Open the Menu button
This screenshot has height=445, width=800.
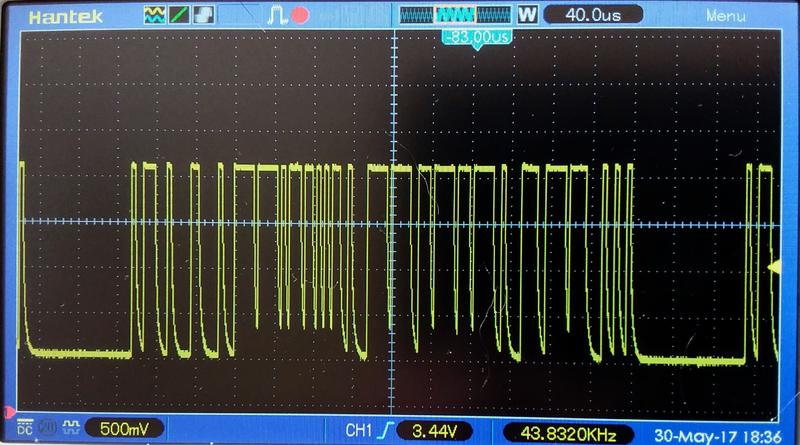click(x=726, y=16)
